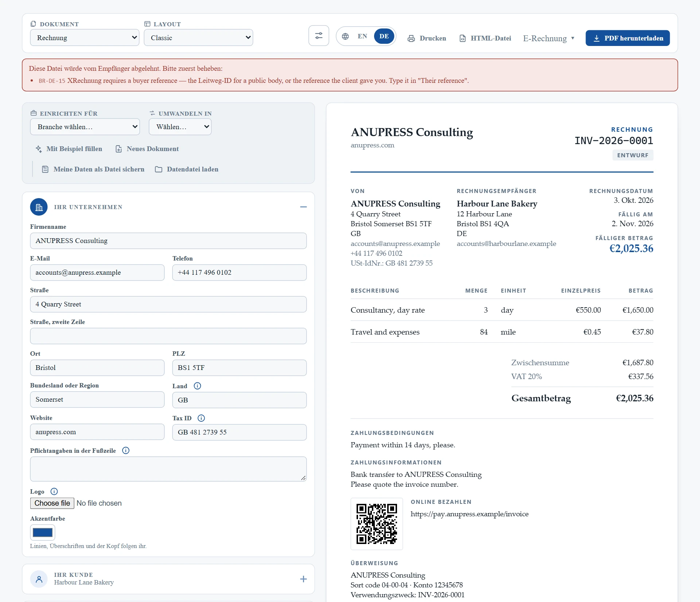Click the Land input field with GB
700x602 pixels.
coord(240,400)
